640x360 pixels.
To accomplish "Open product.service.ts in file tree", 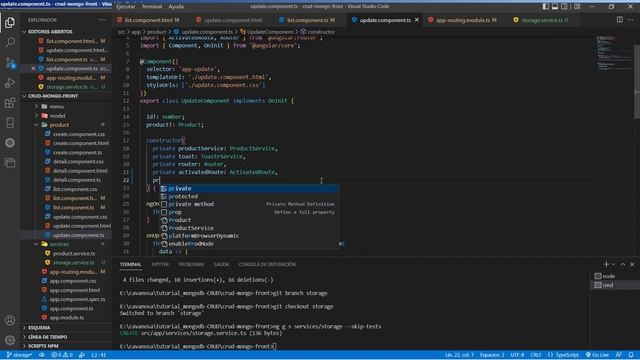I will (74, 253).
